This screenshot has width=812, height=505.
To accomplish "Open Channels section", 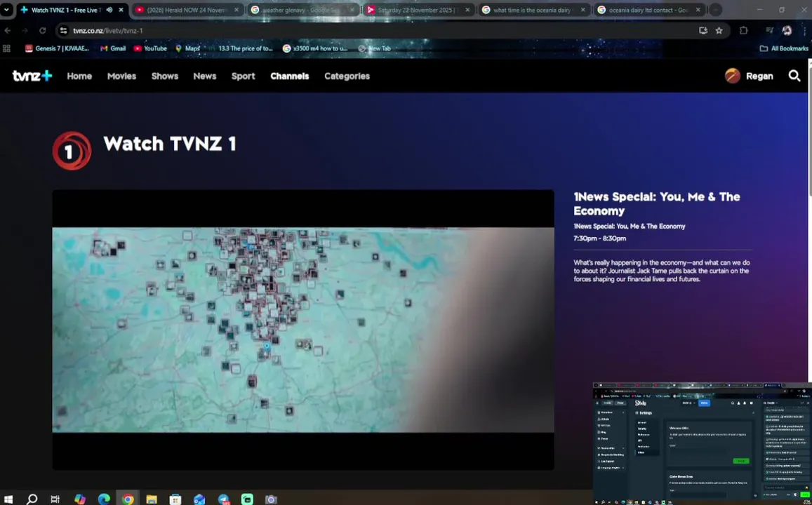I will [x=289, y=76].
